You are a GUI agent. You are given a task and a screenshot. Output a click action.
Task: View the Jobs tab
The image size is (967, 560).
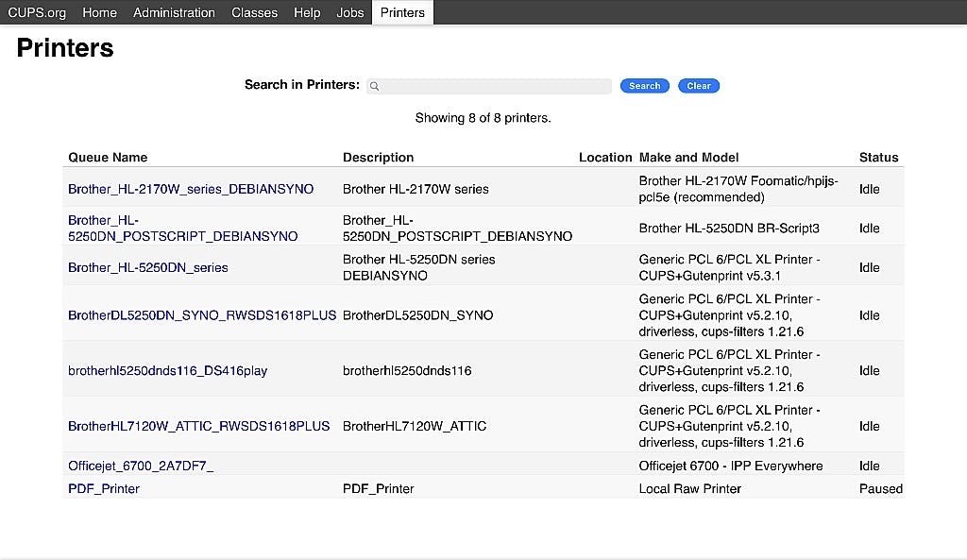pyautogui.click(x=349, y=12)
